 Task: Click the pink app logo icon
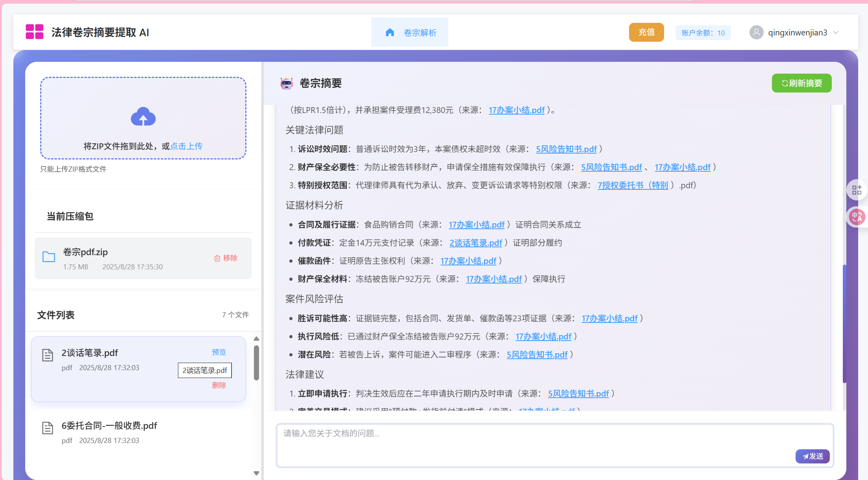click(34, 32)
